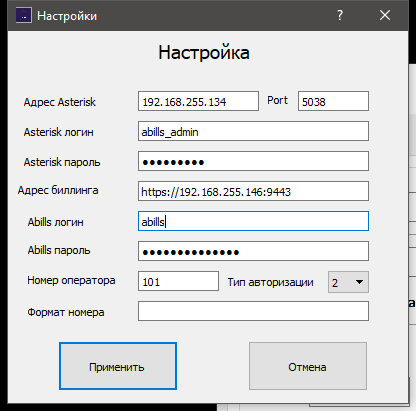
Task: Click the Abills пароль label
Action: 59,250
